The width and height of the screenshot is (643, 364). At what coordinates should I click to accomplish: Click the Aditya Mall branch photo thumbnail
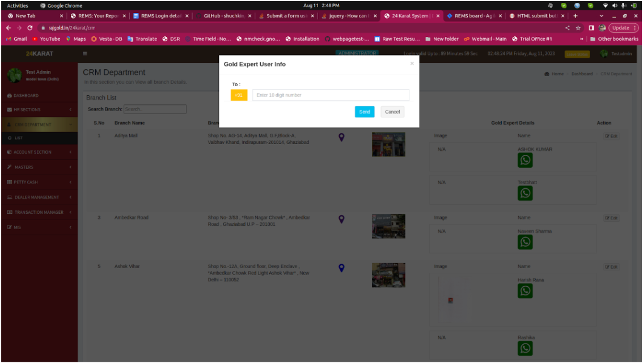click(x=388, y=145)
